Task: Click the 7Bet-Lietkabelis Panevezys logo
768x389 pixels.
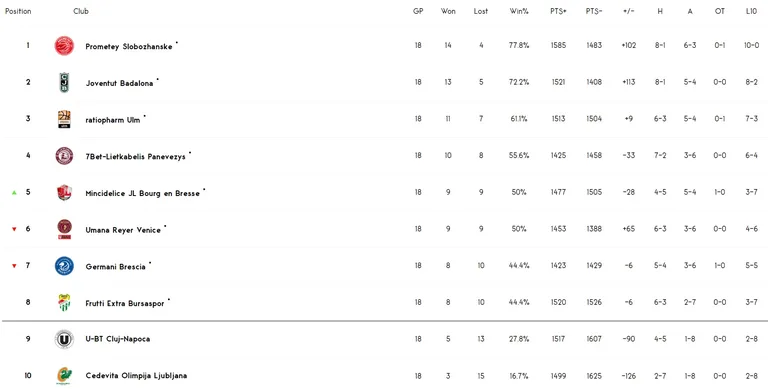Action: [x=64, y=156]
